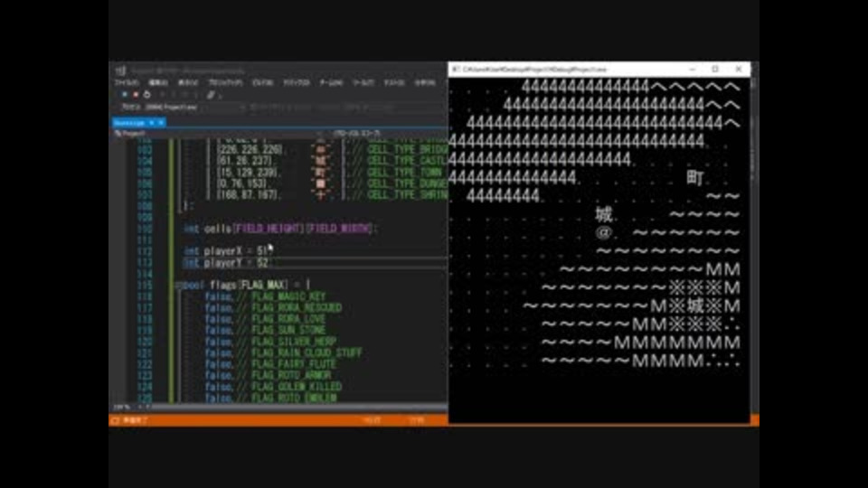Collapse the bool flags[FLAG_MAX] code block
The height and width of the screenshot is (488, 868).
(x=178, y=286)
